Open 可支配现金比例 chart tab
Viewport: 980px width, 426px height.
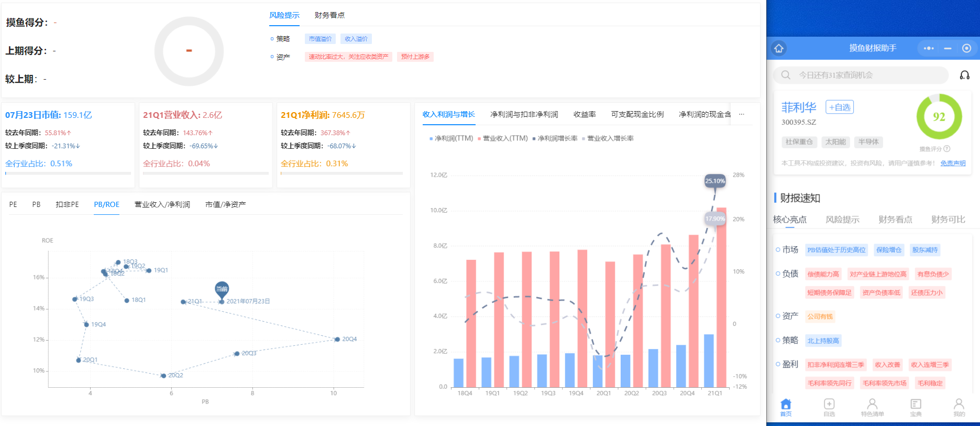637,114
